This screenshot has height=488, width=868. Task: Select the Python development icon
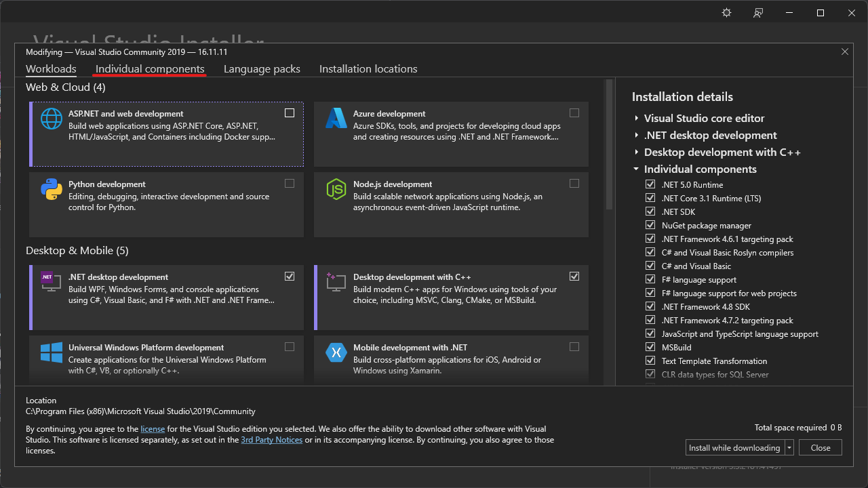click(x=51, y=189)
